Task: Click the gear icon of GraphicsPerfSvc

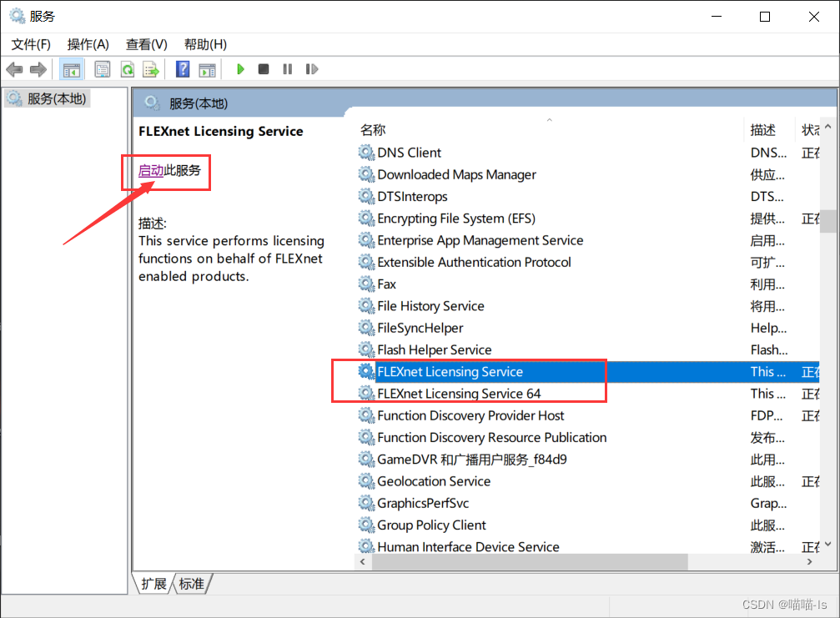Action: click(366, 503)
